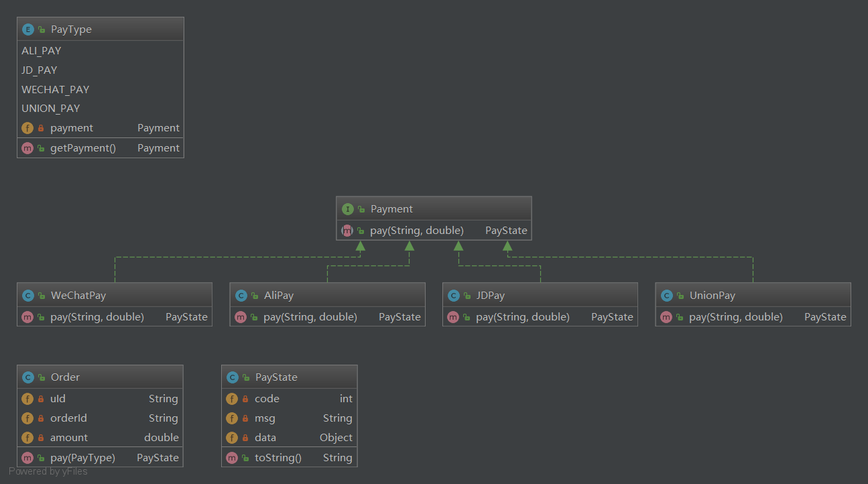
Task: Select the UnionPay class icon
Action: click(666, 296)
